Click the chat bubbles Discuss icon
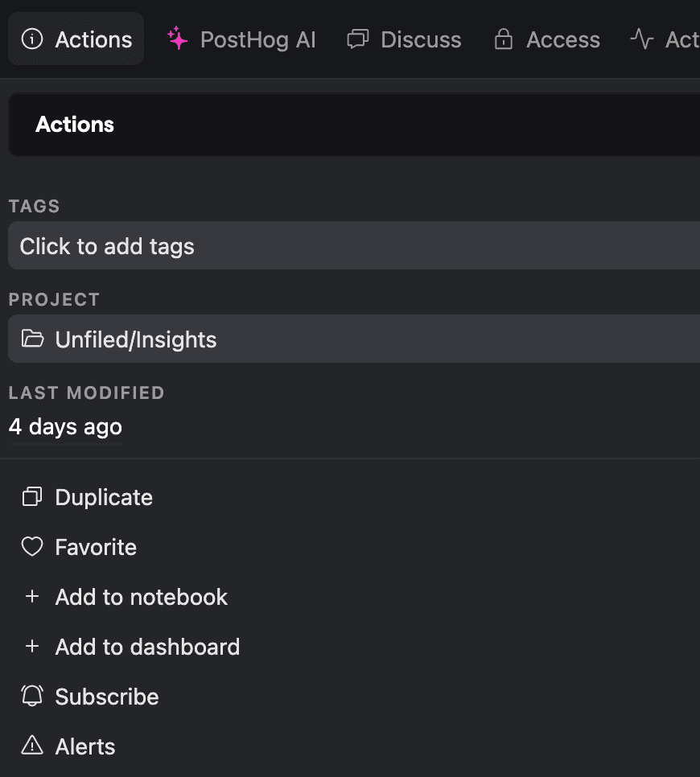 357,39
